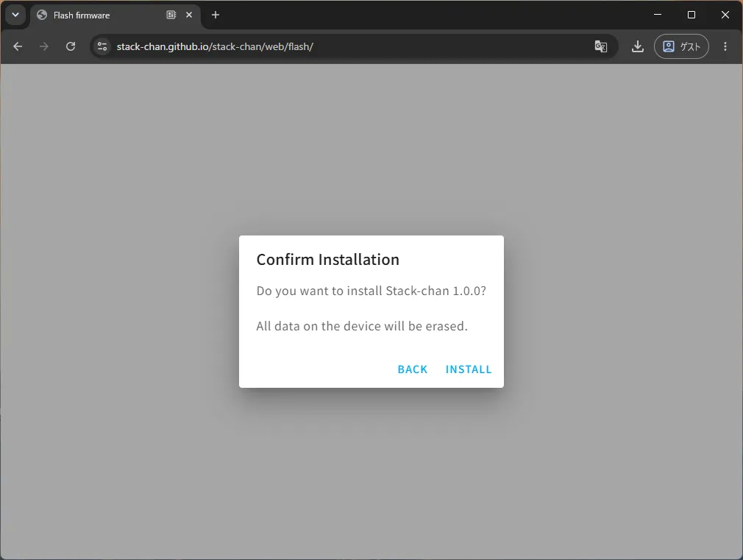Click the globe favicon on the tab
This screenshot has height=560, width=743.
(x=42, y=15)
